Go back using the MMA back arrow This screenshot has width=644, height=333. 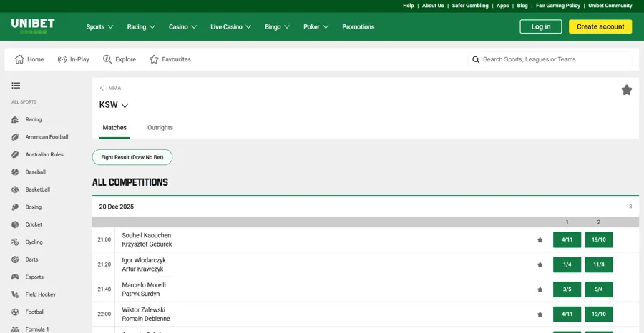(x=102, y=88)
